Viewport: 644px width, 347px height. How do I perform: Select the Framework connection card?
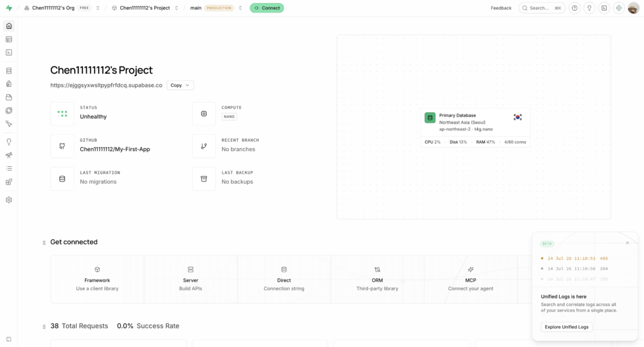(97, 279)
